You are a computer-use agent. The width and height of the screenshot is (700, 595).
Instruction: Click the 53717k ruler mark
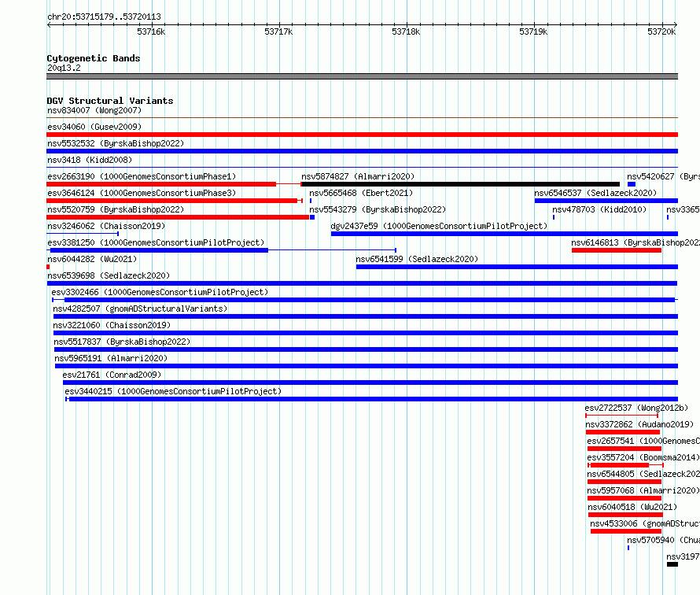coord(278,31)
